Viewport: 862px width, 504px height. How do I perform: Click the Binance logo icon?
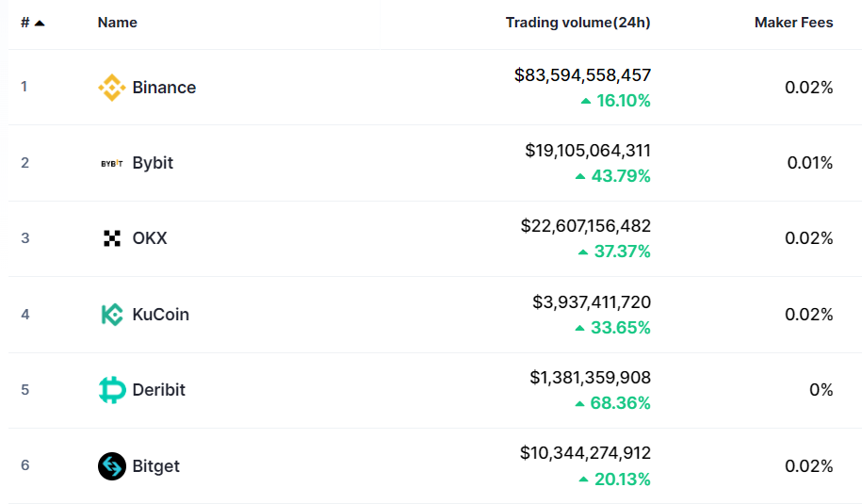111,88
